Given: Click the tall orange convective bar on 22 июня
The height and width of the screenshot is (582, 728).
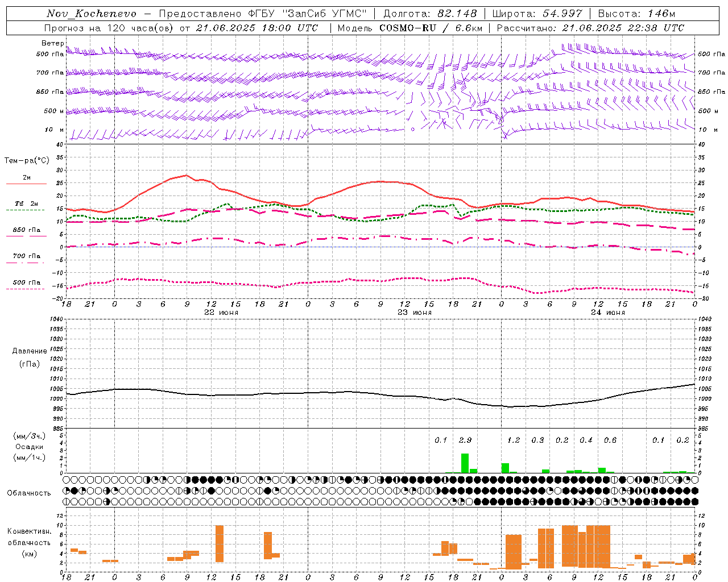Looking at the screenshot, I should [220, 543].
